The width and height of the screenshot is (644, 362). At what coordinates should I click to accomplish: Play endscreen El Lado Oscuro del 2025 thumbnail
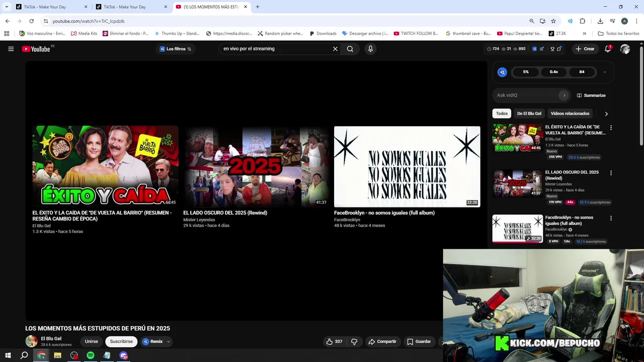click(256, 166)
